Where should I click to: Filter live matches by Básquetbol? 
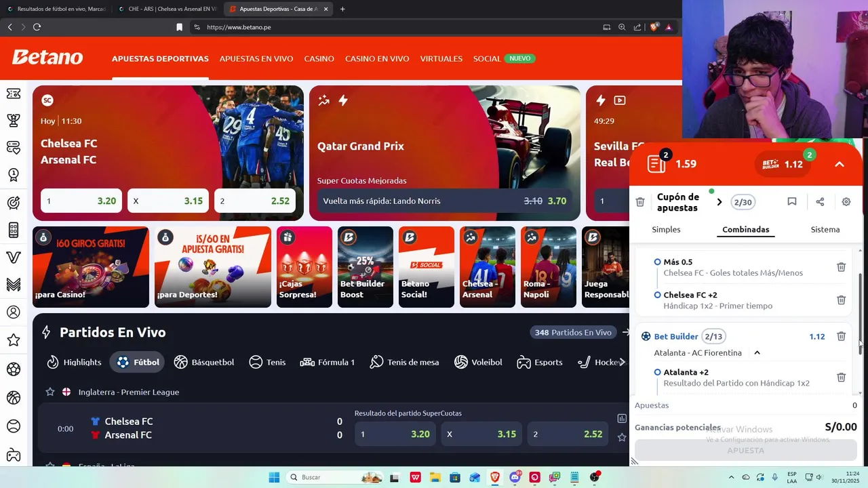[x=204, y=362]
